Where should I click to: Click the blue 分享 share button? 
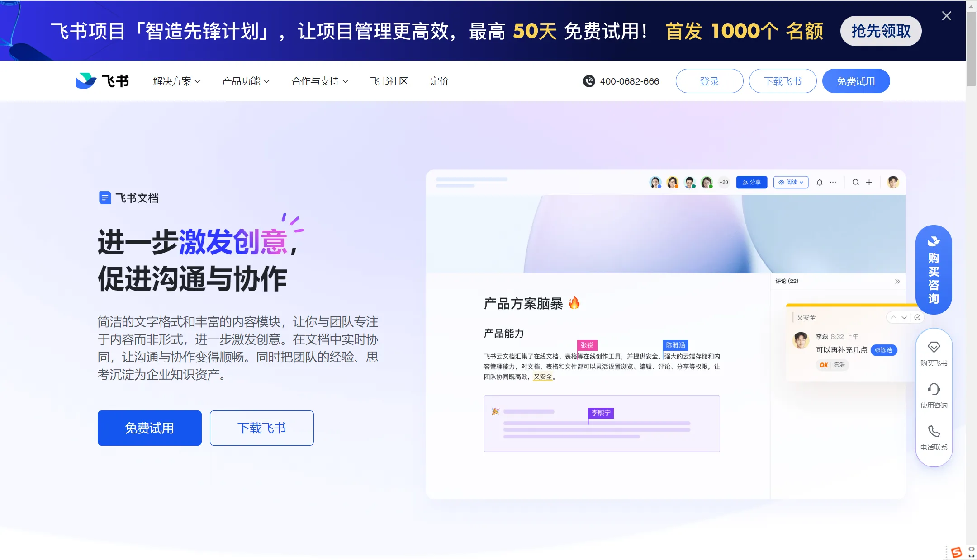752,182
